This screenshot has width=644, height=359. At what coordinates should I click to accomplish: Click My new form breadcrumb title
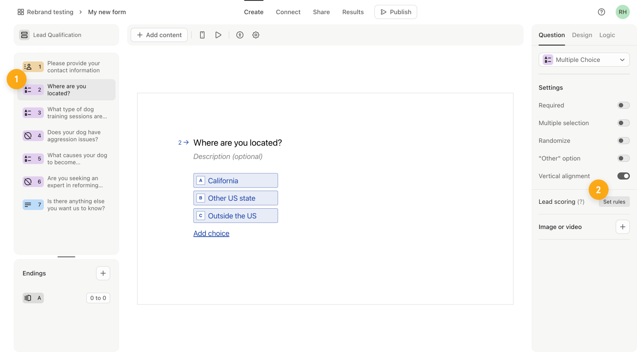coord(107,12)
